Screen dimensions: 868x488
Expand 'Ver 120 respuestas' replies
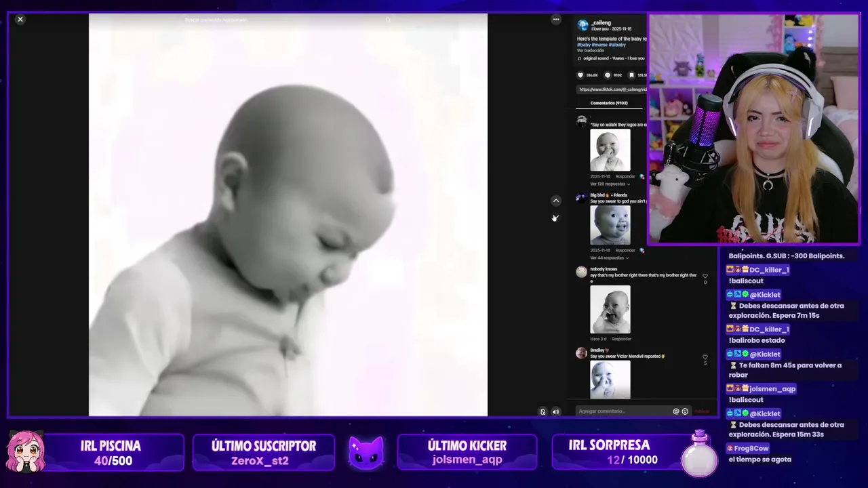point(609,184)
